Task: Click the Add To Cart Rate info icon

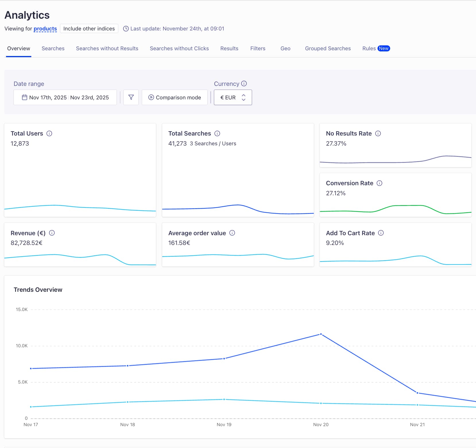Action: 381,233
